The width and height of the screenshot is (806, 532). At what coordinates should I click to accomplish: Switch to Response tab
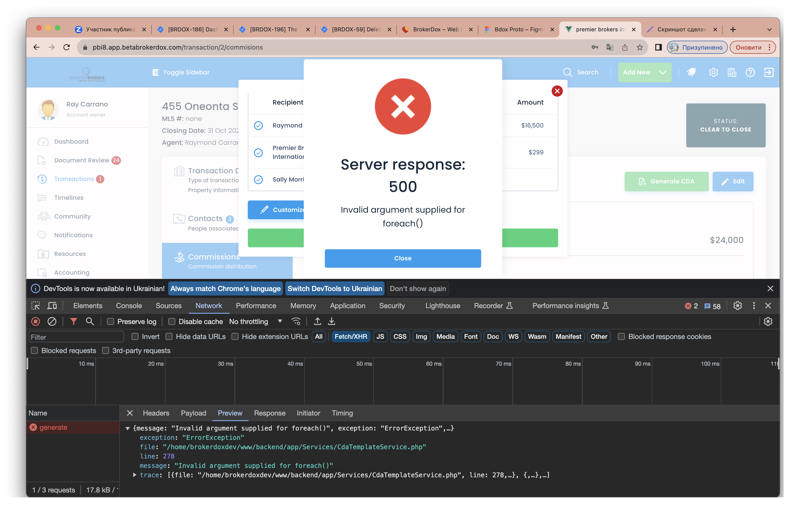269,413
